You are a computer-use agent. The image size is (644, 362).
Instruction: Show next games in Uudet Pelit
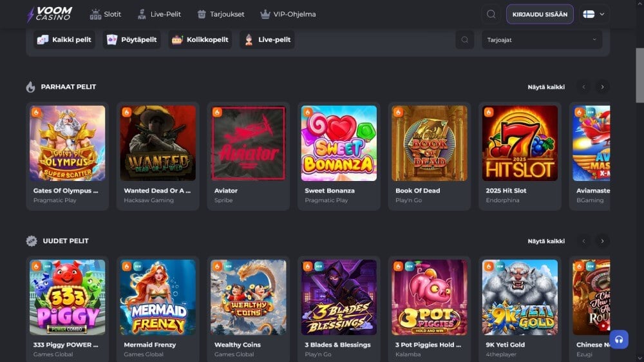(x=603, y=241)
